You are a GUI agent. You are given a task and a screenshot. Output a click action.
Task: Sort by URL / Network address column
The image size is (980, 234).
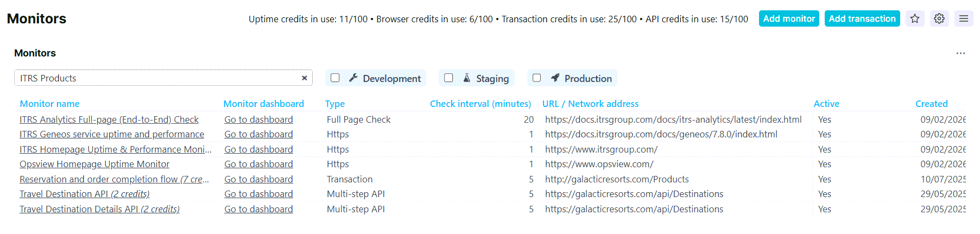(590, 104)
